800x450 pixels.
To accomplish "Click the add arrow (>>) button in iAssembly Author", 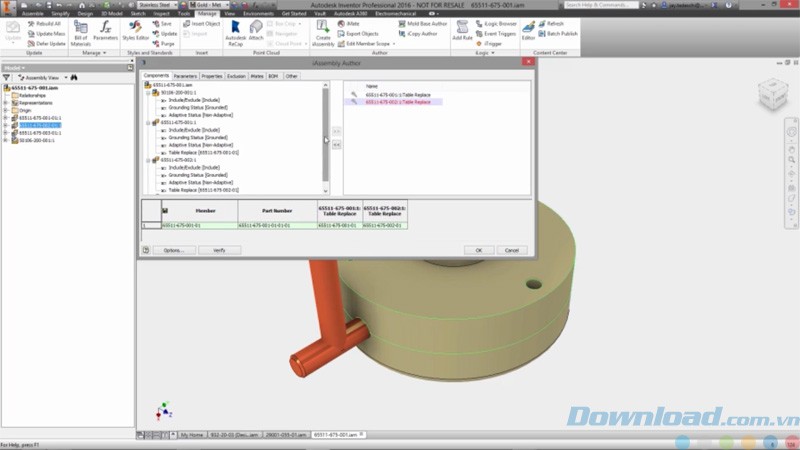I will click(x=336, y=131).
